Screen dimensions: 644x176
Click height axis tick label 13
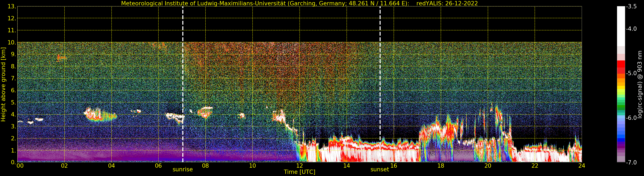[12, 6]
